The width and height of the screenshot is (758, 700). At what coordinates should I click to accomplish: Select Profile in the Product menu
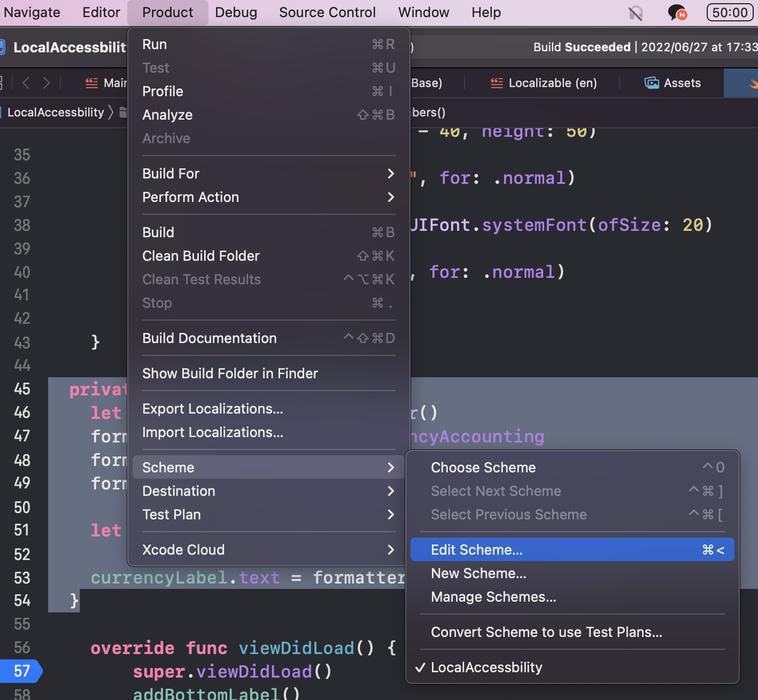[269, 91]
